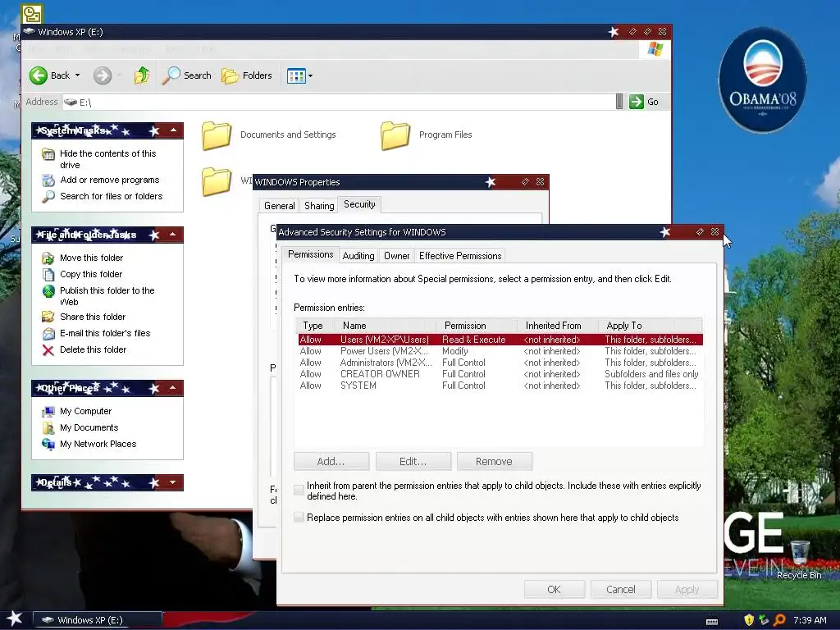Viewport: 840px width, 630px height.
Task: Switch to the Auditing tab
Action: point(358,256)
